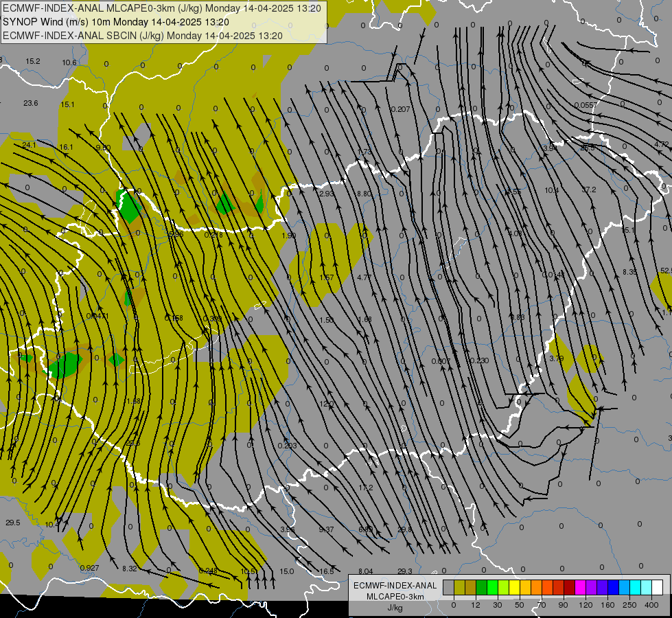Click legend scale value 160
672x618 pixels.
tap(607, 605)
